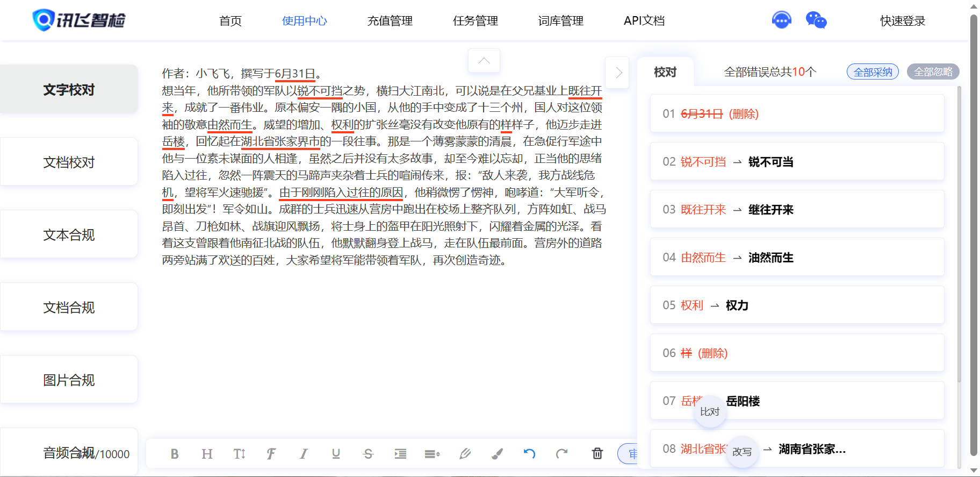Select error 05 权利 correction card

pos(797,305)
